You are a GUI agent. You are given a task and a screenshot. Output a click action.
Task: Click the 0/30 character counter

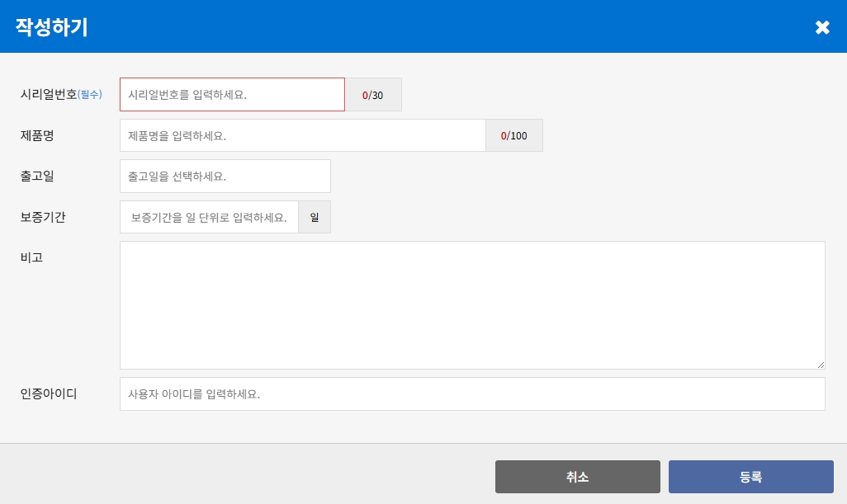coord(372,95)
